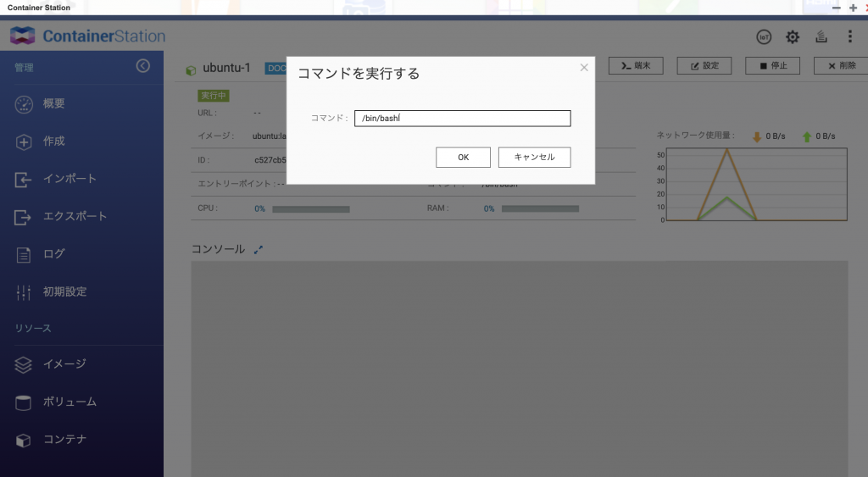Minimize the Container Station window
This screenshot has height=477, width=868.
point(837,8)
